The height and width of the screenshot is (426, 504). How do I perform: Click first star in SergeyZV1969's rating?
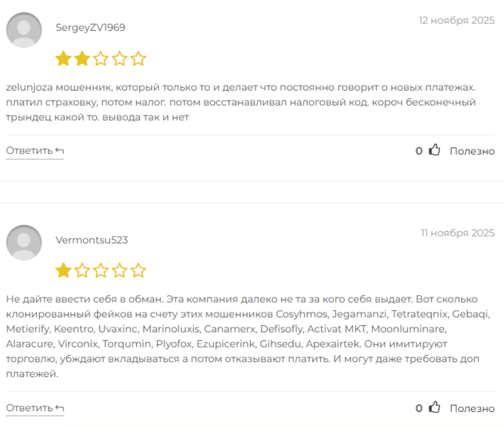pos(63,59)
